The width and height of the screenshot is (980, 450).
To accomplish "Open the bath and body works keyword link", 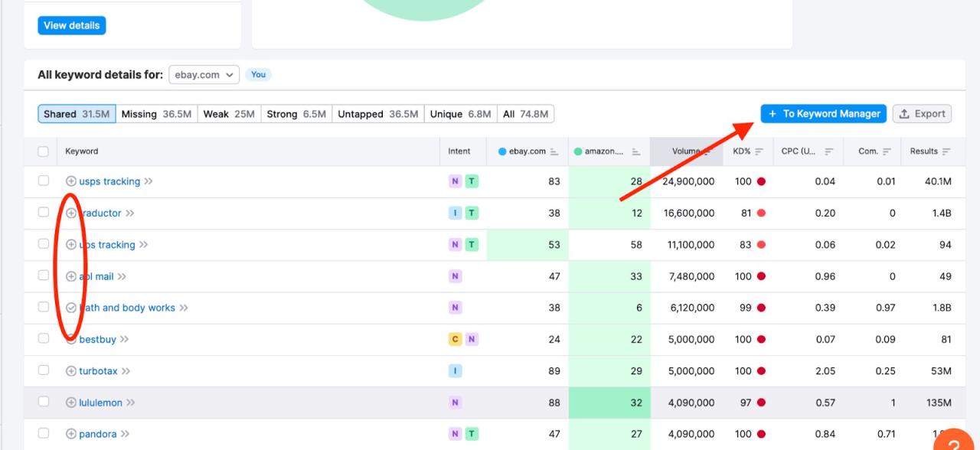I will (x=127, y=308).
